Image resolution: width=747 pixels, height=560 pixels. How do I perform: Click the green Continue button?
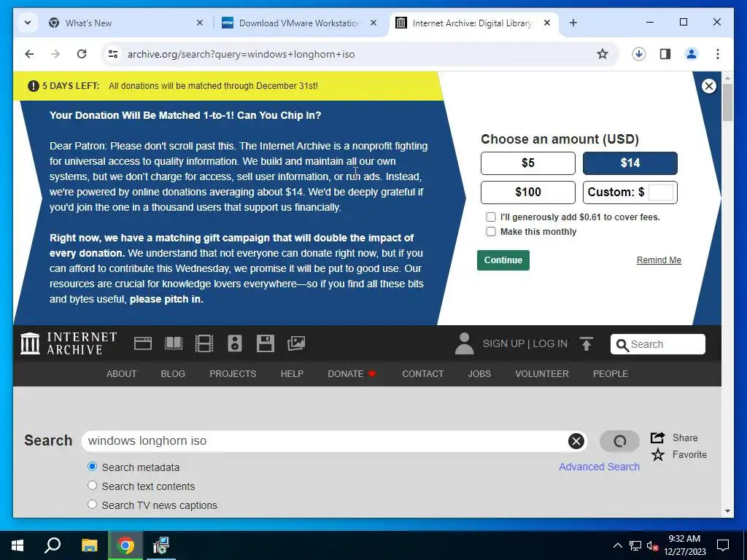(x=503, y=260)
